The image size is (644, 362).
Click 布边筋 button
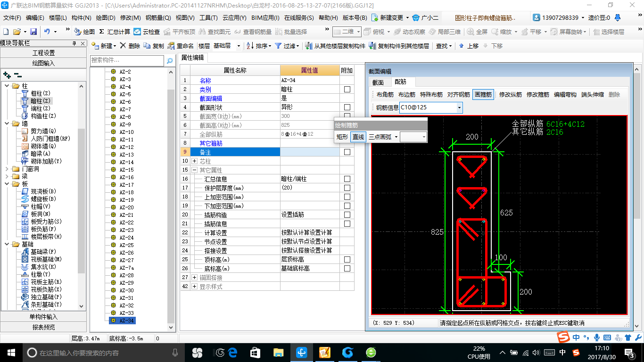tap(407, 94)
